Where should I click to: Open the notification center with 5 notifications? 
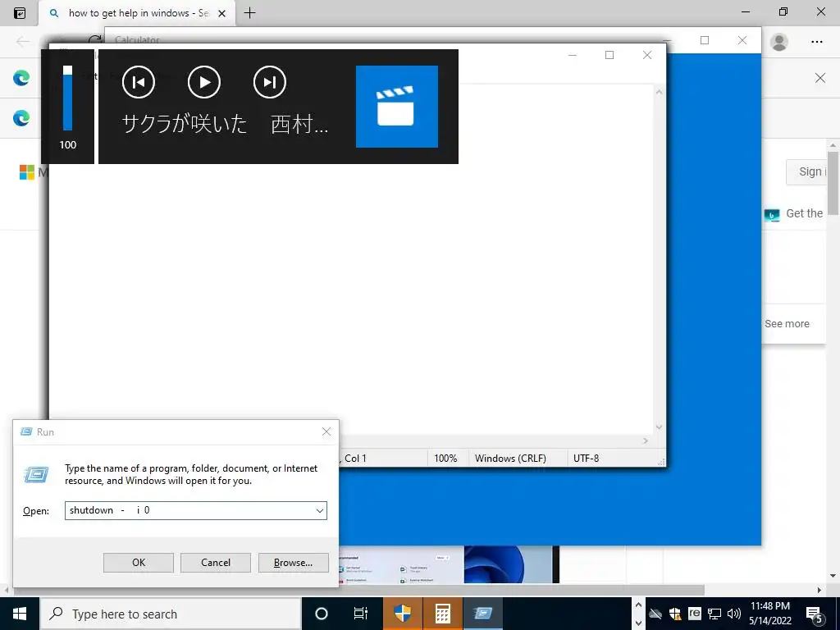tap(815, 614)
